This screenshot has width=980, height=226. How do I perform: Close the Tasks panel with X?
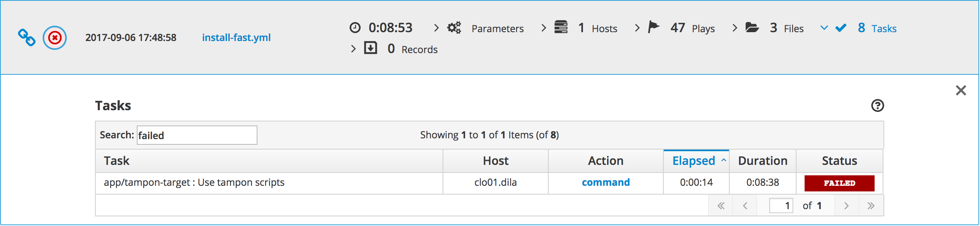[x=961, y=90]
